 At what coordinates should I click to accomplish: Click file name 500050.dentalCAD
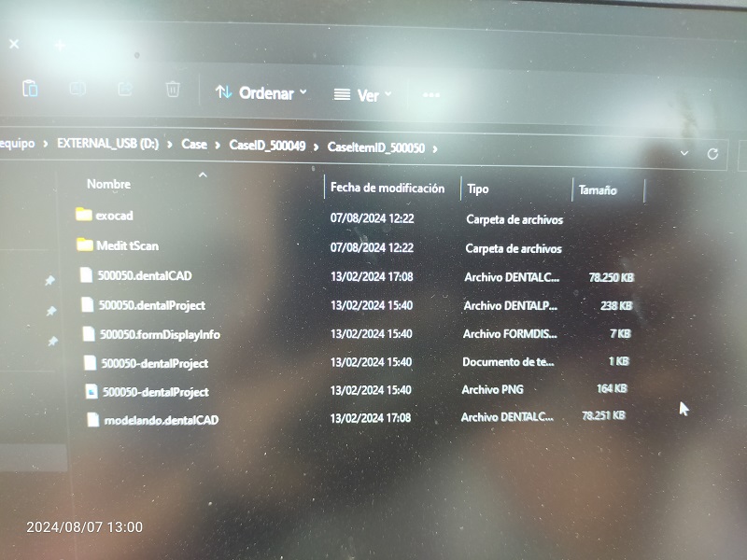[x=145, y=275]
